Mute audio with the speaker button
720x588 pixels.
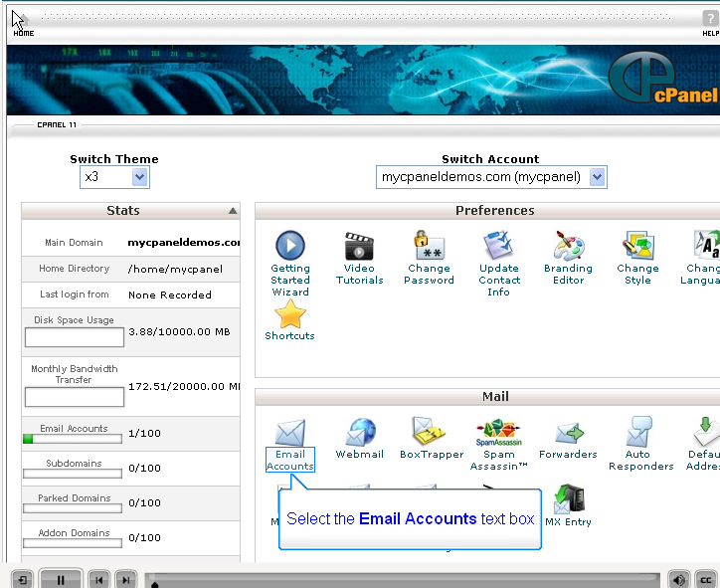click(x=678, y=580)
